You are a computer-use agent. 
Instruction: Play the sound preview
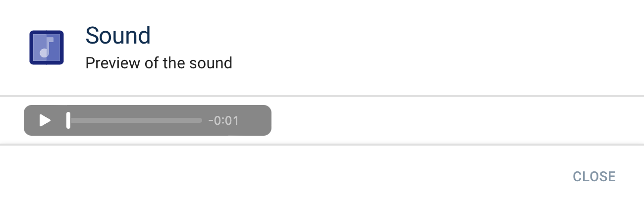(45, 120)
